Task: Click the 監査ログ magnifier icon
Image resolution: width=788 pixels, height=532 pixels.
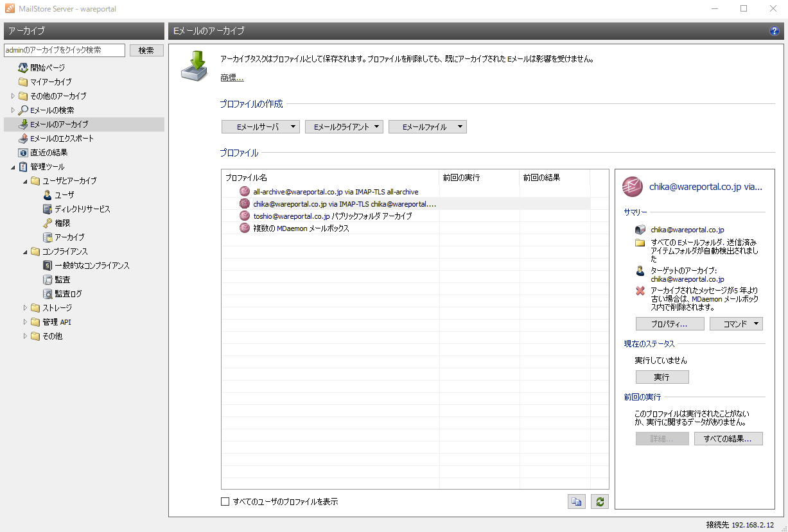Action: 48,294
